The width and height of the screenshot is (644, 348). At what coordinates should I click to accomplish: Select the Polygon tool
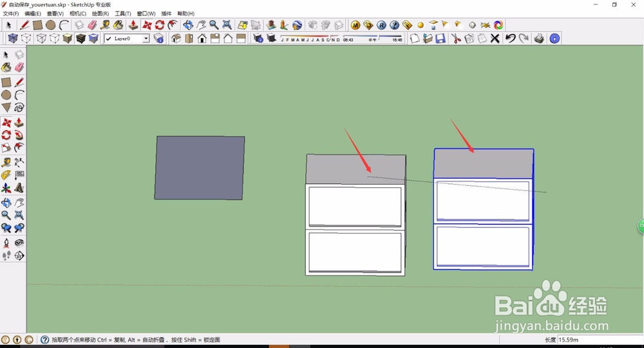point(6,107)
